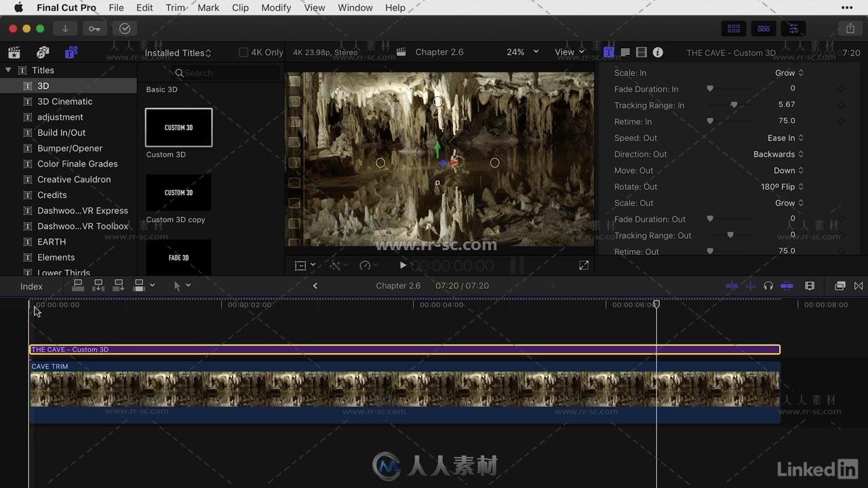
Task: Collapse the Titles disclosure triangle
Action: point(8,70)
